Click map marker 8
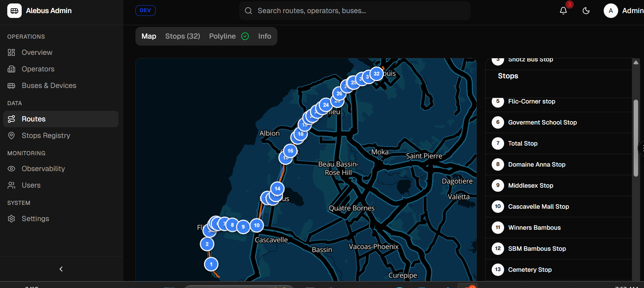Screen dimensions: 644x288 click(x=232, y=225)
